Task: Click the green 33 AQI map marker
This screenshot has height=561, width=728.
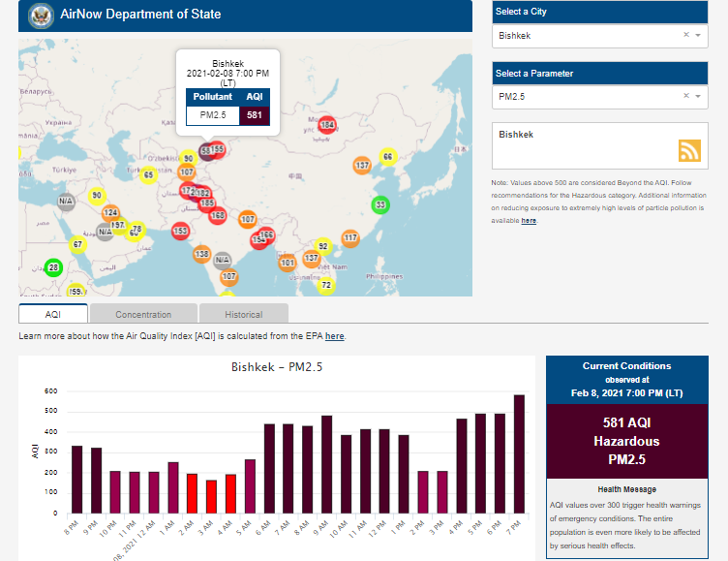Action: tap(380, 204)
